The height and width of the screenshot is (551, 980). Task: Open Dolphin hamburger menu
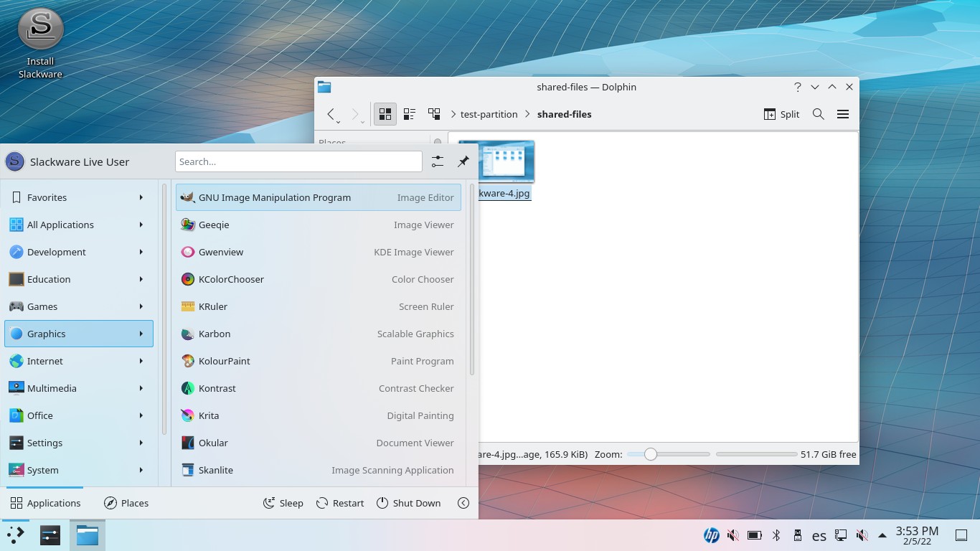coord(843,114)
